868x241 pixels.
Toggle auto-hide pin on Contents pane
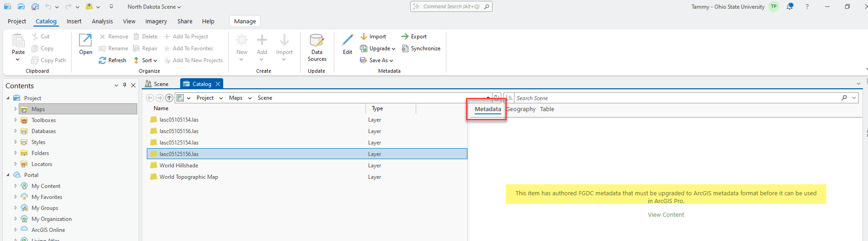(x=124, y=86)
